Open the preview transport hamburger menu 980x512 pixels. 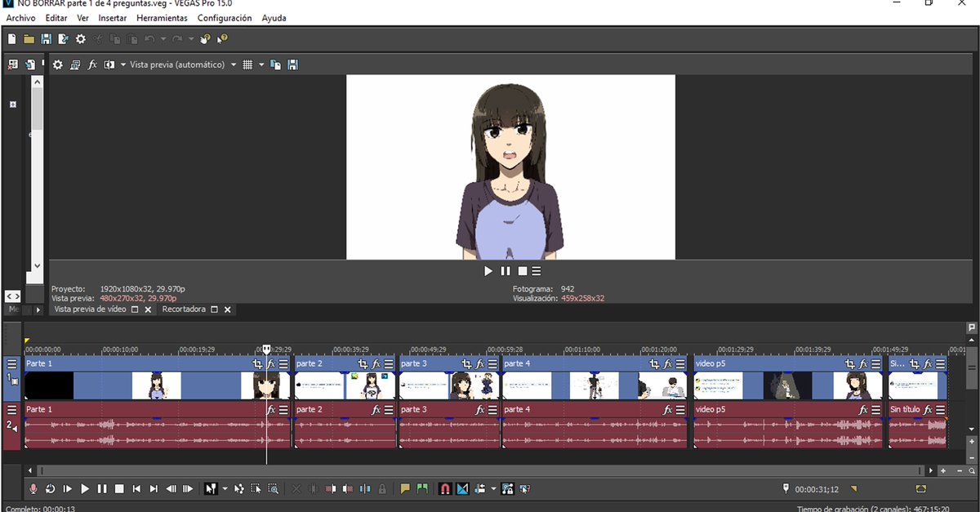coord(537,271)
